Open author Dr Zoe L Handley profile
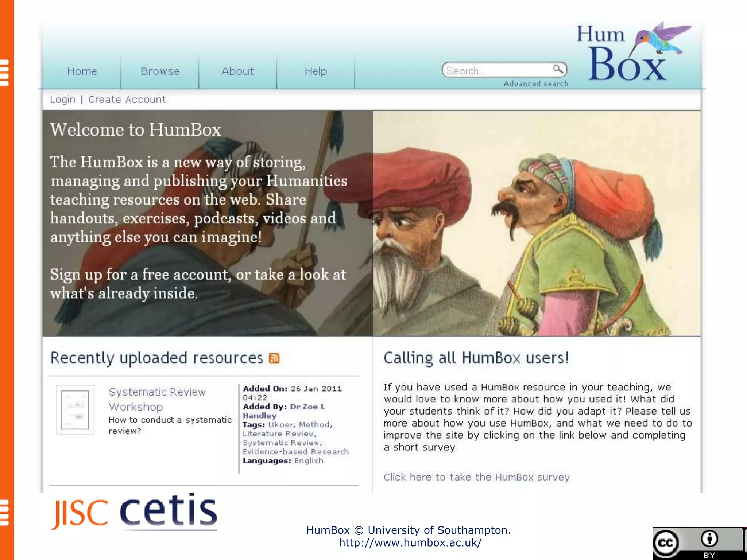 pyautogui.click(x=285, y=411)
